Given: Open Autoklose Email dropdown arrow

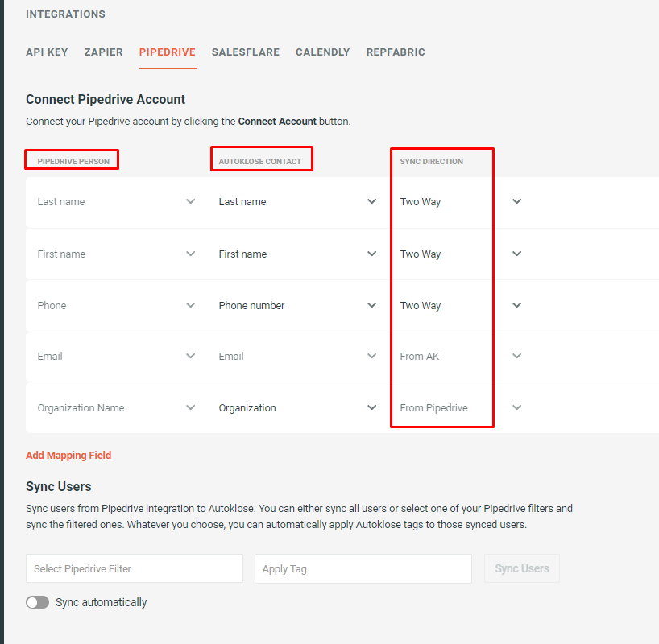Looking at the screenshot, I should coord(371,356).
